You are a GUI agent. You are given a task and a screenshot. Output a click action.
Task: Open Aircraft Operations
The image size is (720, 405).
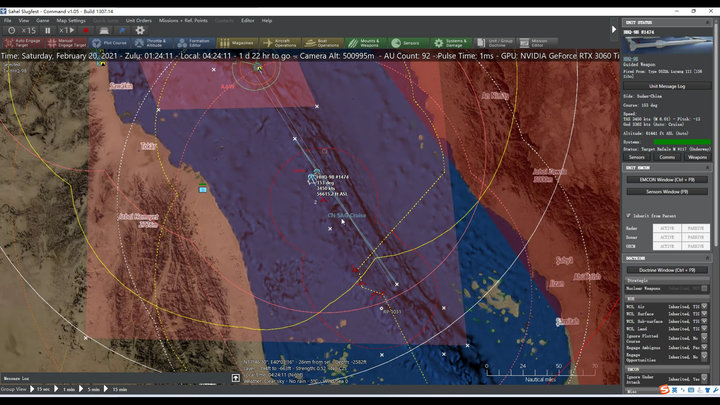[280, 43]
